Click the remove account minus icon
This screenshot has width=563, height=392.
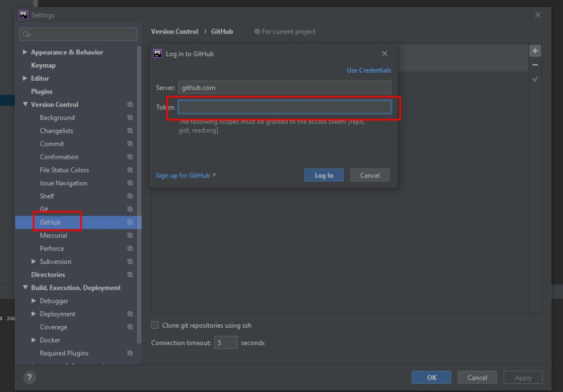[x=535, y=65]
